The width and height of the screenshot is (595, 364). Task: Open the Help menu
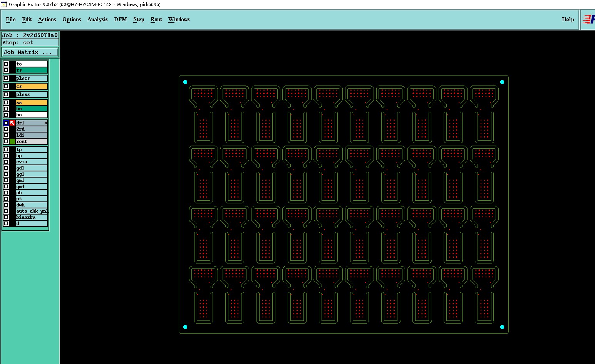pyautogui.click(x=568, y=19)
